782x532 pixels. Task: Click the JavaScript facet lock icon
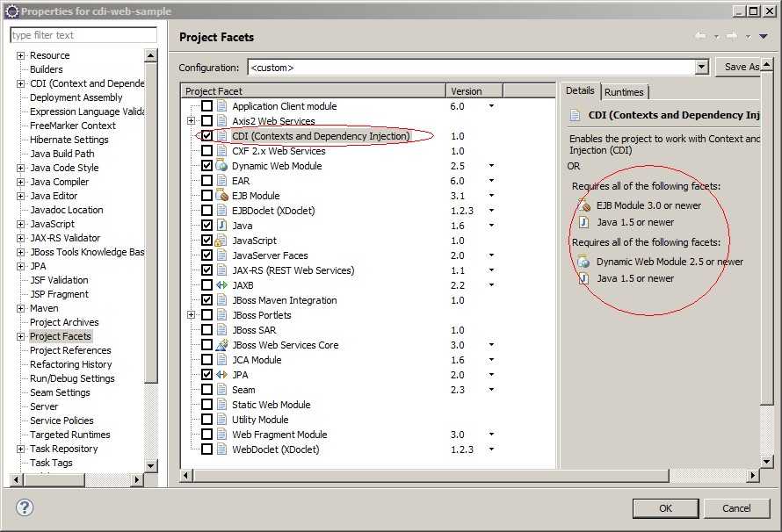click(x=221, y=241)
